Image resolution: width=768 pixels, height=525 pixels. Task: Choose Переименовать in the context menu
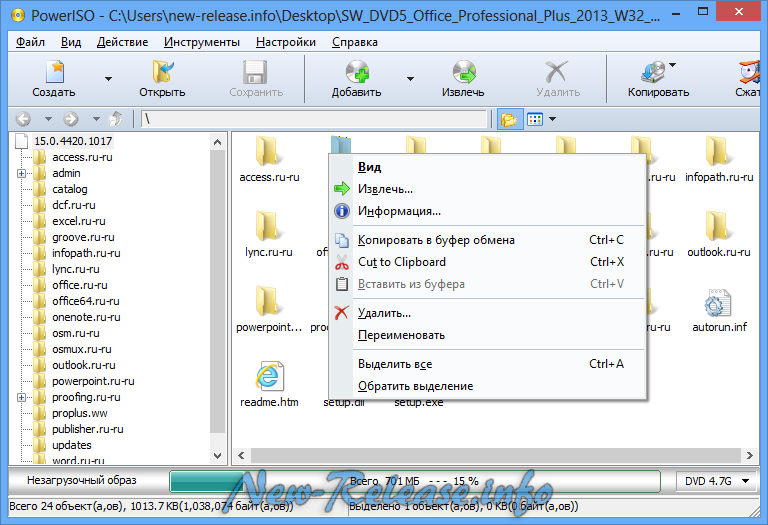point(489,335)
